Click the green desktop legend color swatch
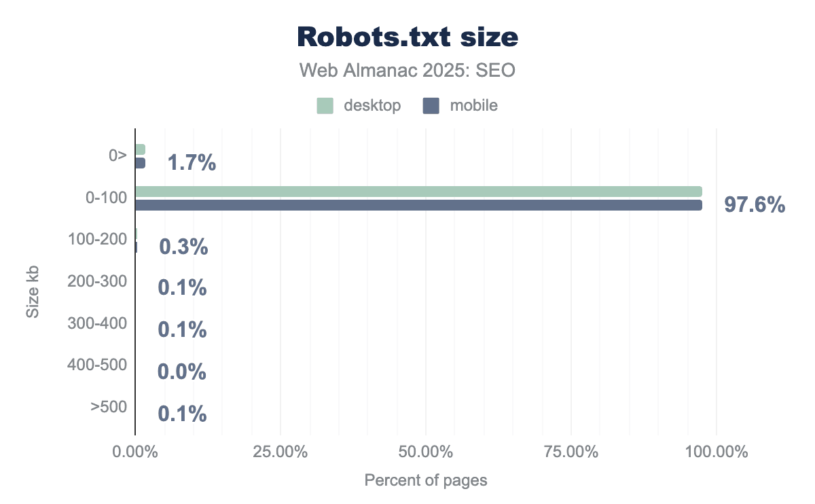Screen dimensions: 815x504 pyautogui.click(x=325, y=105)
